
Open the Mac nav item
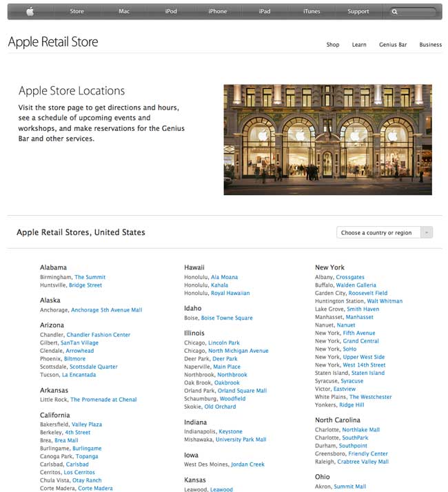124,12
